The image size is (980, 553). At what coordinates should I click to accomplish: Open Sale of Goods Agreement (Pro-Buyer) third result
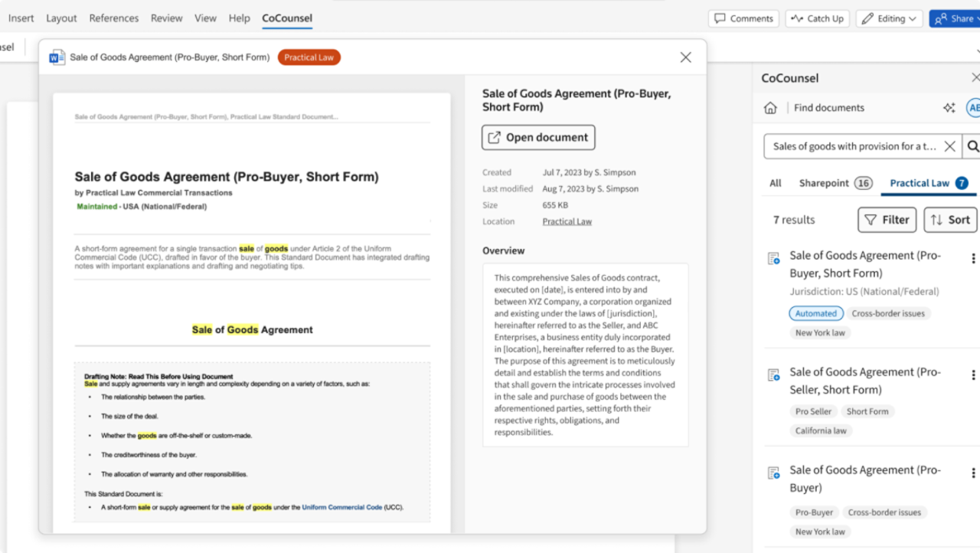[x=865, y=479]
